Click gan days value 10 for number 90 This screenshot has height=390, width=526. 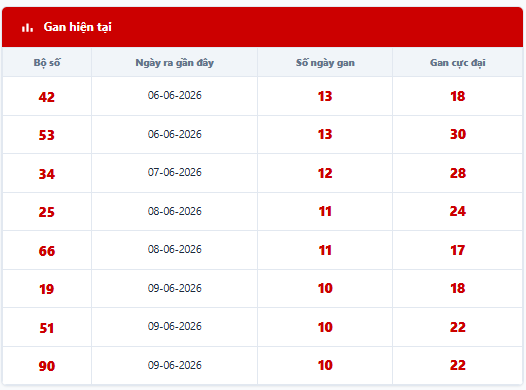coord(325,365)
